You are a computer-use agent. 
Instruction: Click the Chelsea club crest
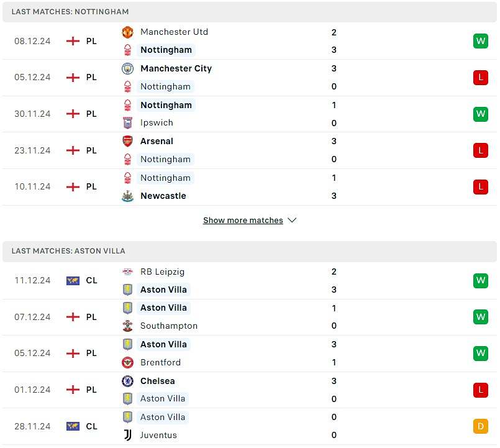tap(127, 381)
